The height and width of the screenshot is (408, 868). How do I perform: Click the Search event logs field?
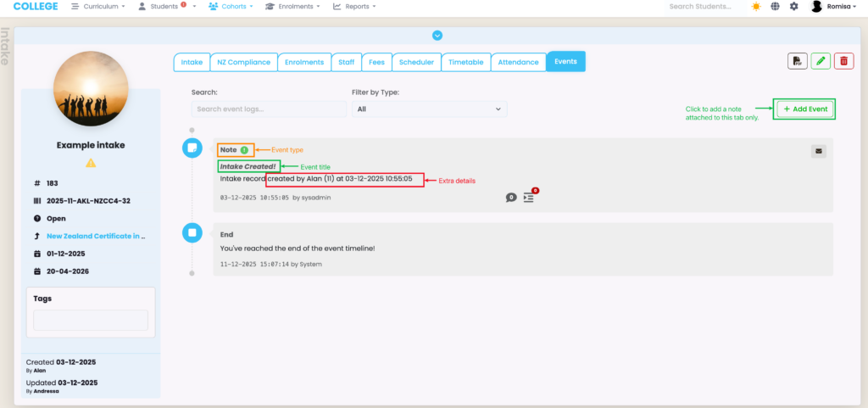(268, 109)
